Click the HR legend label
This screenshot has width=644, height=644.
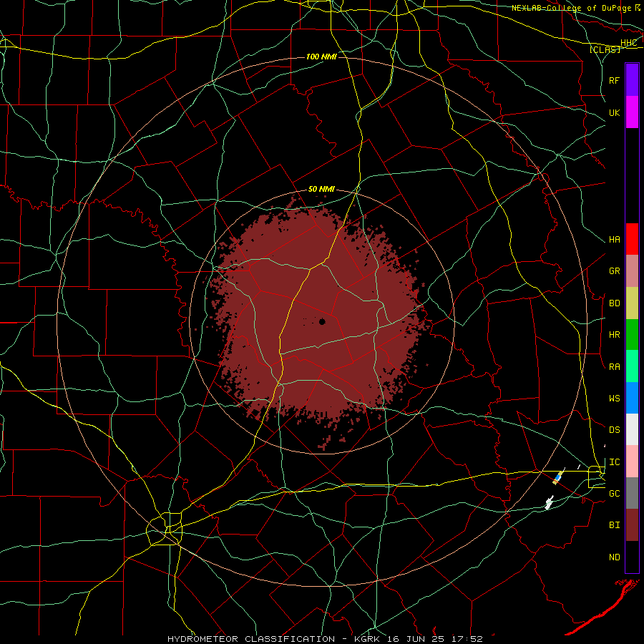click(x=614, y=335)
